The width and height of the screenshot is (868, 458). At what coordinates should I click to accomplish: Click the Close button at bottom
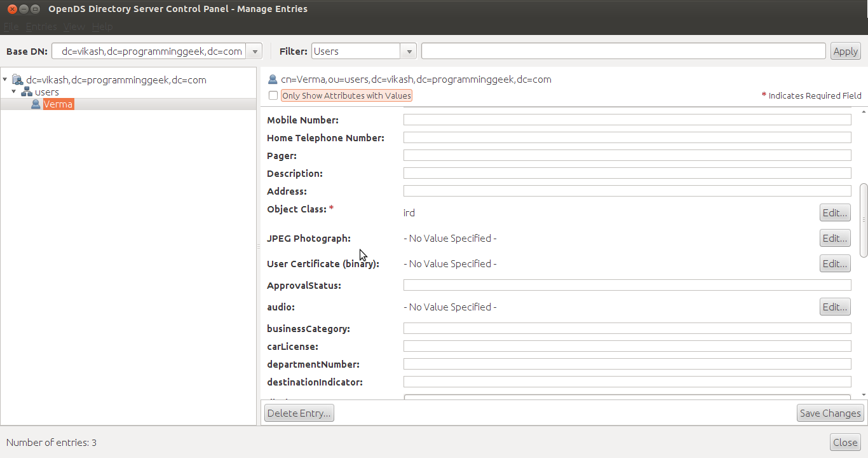coord(845,443)
